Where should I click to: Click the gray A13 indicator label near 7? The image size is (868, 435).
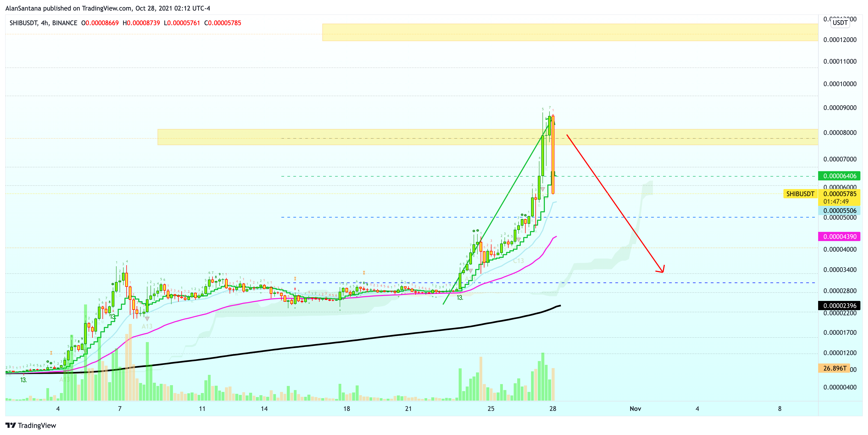pos(147,326)
